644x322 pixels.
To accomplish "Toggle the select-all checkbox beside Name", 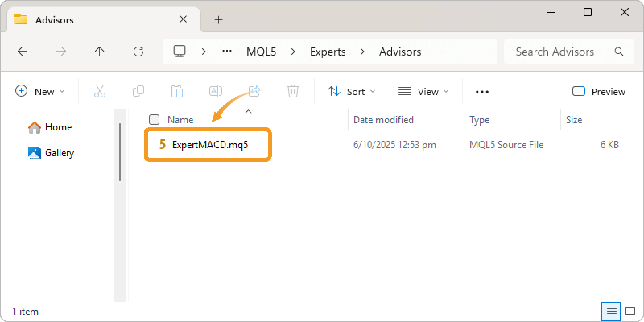I will tap(154, 120).
